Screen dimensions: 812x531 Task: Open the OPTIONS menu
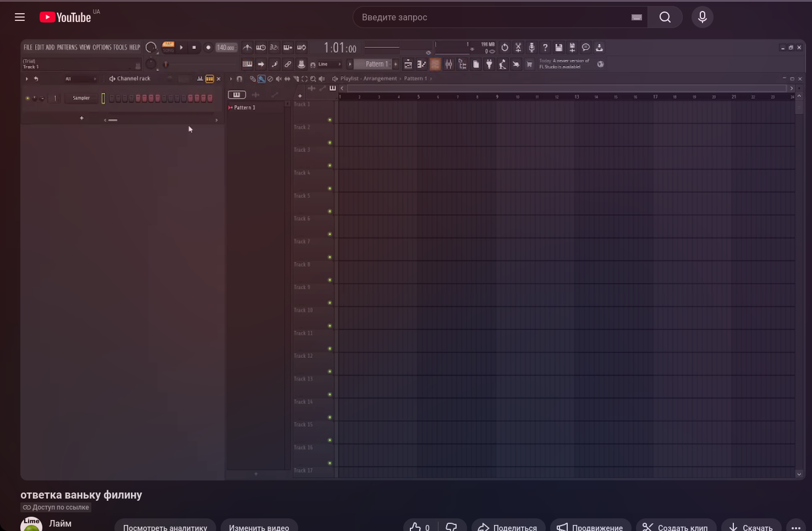(x=102, y=47)
